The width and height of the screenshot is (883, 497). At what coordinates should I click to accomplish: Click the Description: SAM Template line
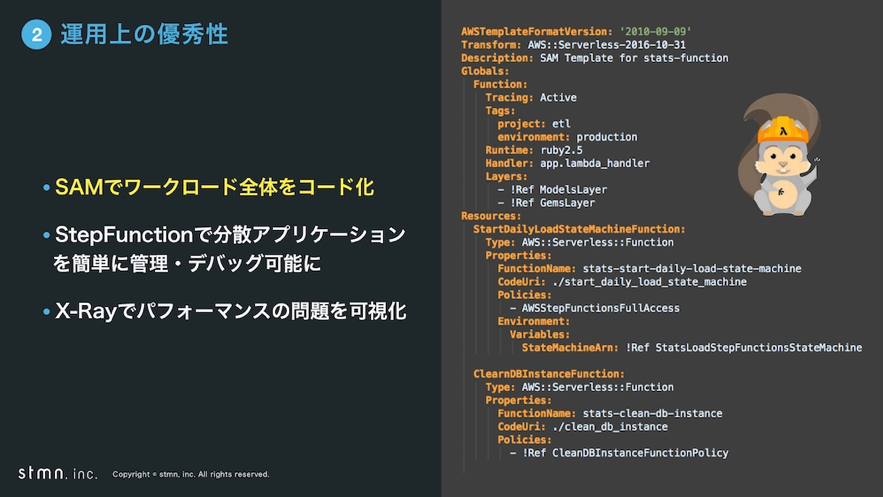(x=595, y=58)
